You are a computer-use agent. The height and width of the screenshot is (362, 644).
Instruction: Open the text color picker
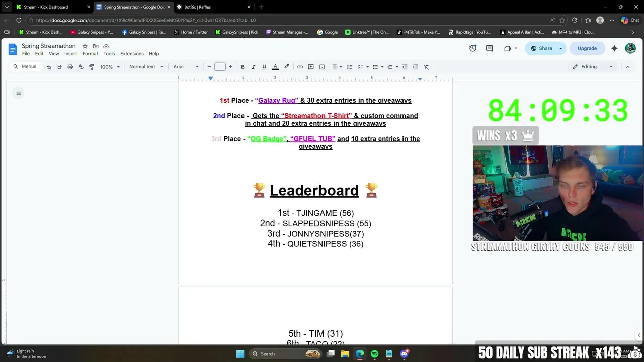tap(275, 67)
